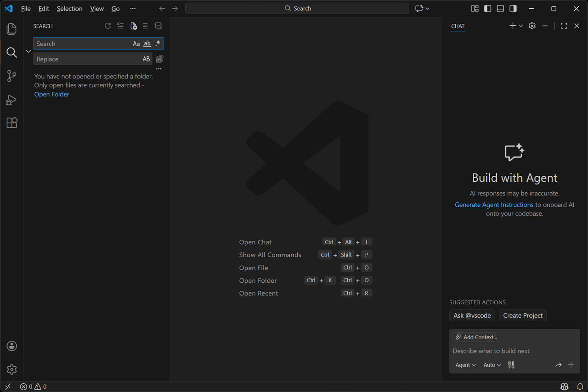Image resolution: width=588 pixels, height=392 pixels.
Task: Open notifications bell
Action: pyautogui.click(x=580, y=387)
